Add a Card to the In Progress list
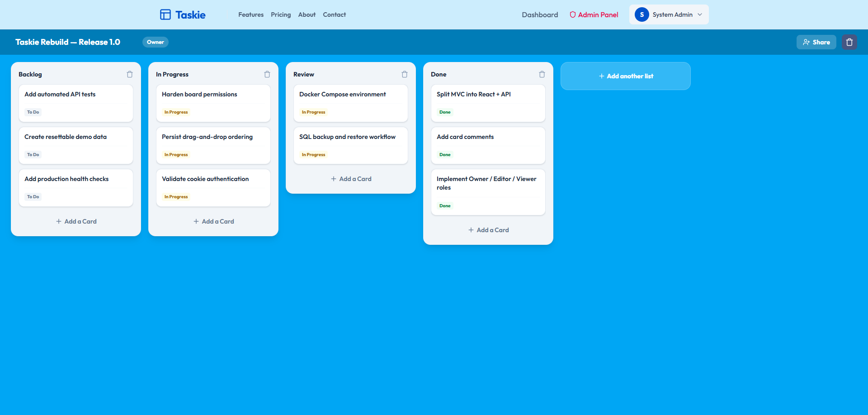 click(x=213, y=221)
